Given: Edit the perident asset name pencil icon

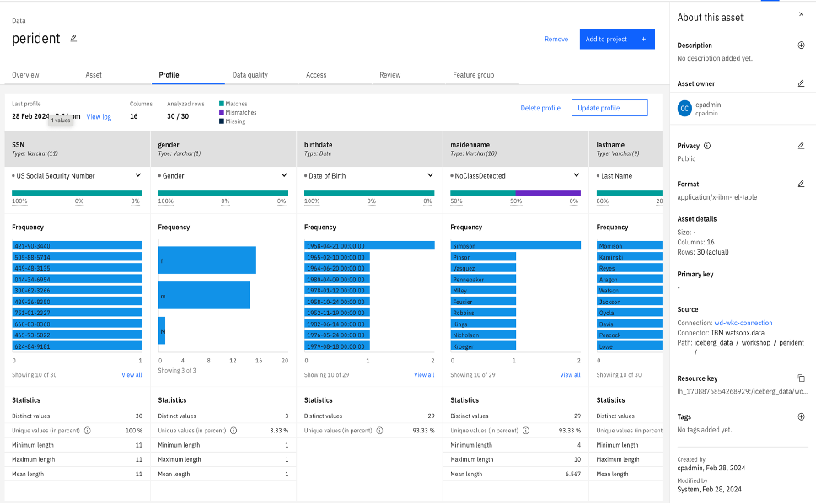Looking at the screenshot, I should pyautogui.click(x=73, y=39).
